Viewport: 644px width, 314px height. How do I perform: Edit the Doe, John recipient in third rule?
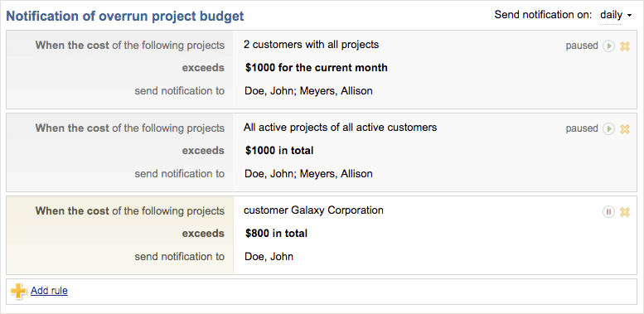(269, 257)
